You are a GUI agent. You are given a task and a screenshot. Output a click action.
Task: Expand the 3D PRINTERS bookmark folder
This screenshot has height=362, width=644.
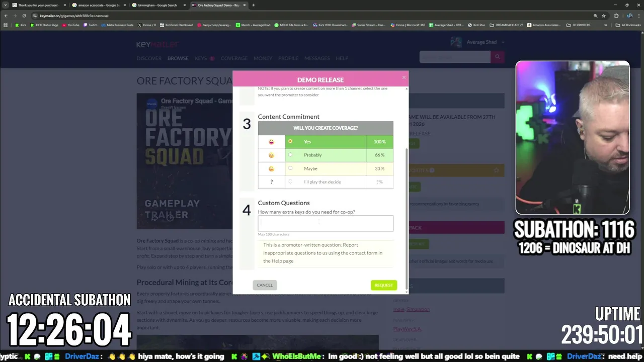579,25
